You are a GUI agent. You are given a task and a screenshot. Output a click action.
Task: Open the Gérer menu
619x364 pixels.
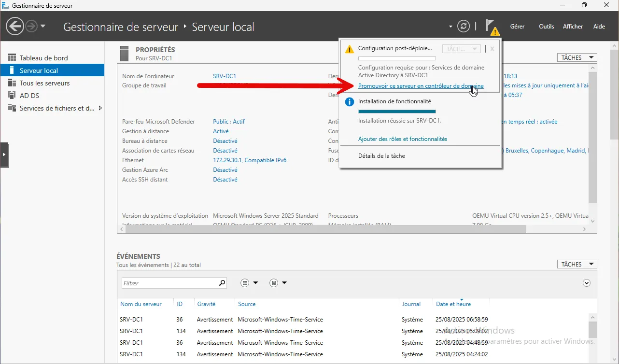517,27
